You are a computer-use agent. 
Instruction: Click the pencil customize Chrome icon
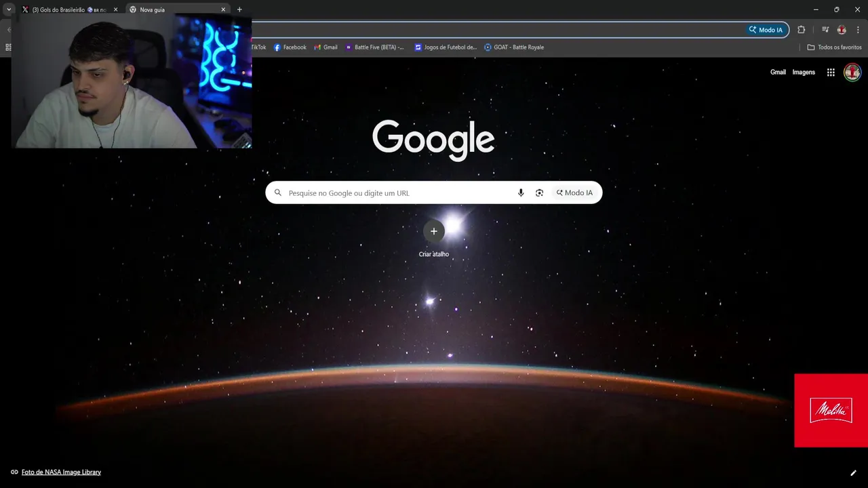(853, 473)
